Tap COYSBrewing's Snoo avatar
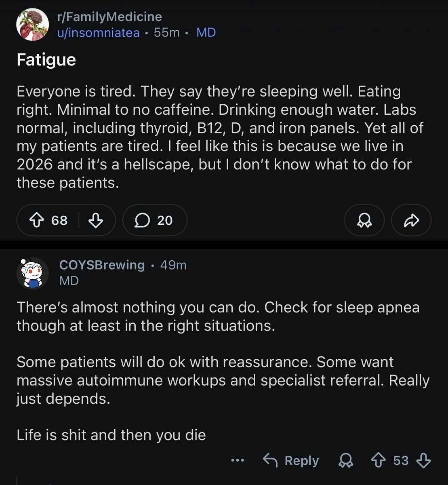The image size is (448, 485). point(32,273)
